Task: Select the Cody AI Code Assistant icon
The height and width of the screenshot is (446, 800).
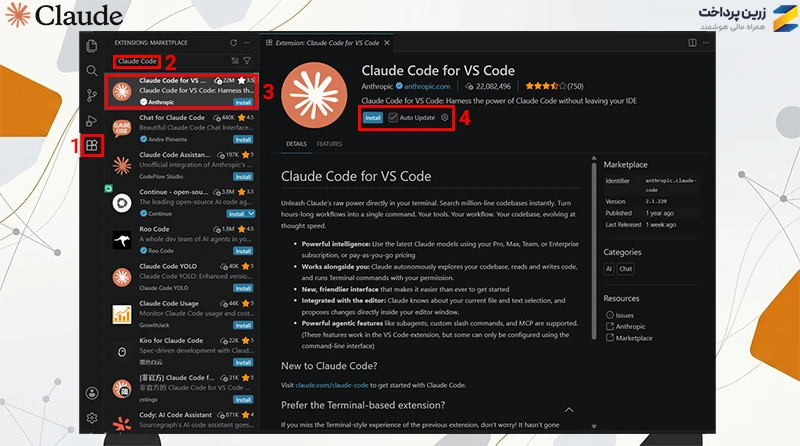Action: click(122, 424)
